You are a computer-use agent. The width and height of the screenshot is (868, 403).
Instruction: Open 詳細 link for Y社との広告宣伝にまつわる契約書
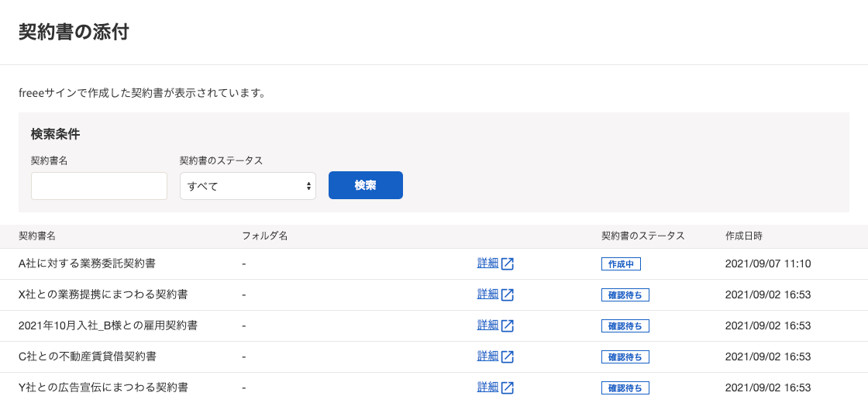pyautogui.click(x=487, y=387)
